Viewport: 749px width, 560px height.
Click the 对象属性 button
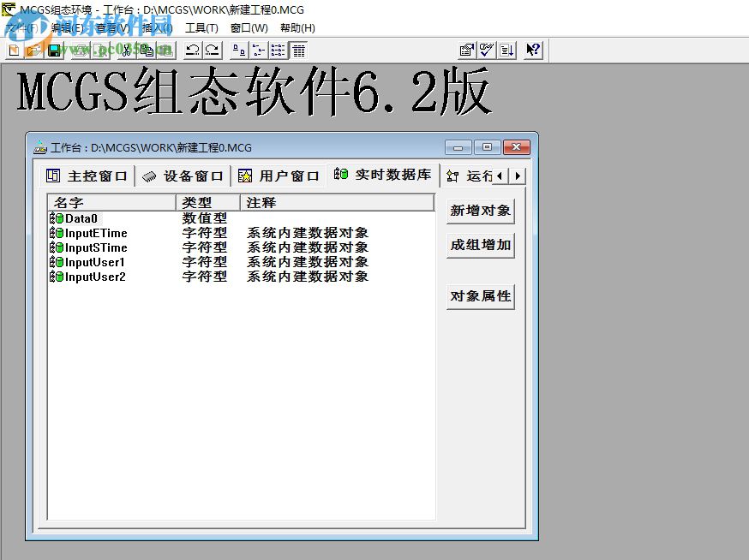tap(480, 297)
